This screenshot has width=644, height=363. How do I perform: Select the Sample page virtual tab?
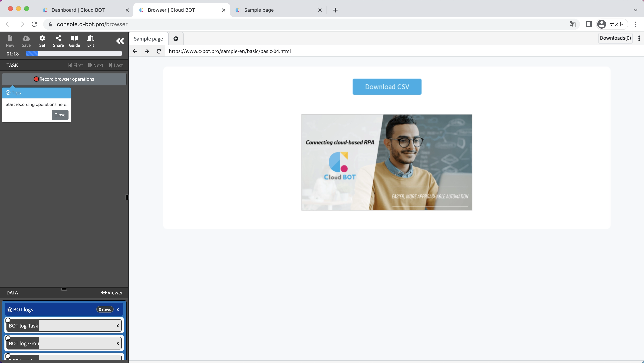coord(148,39)
